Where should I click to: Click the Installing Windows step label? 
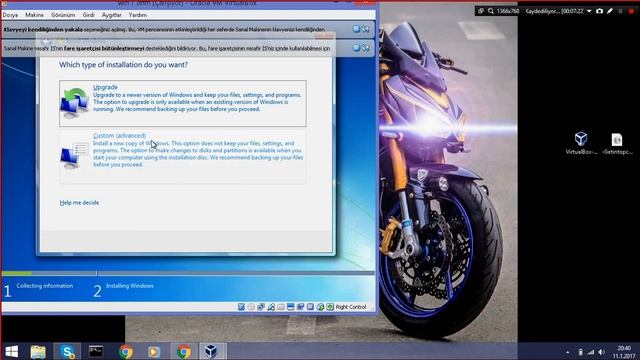[130, 286]
